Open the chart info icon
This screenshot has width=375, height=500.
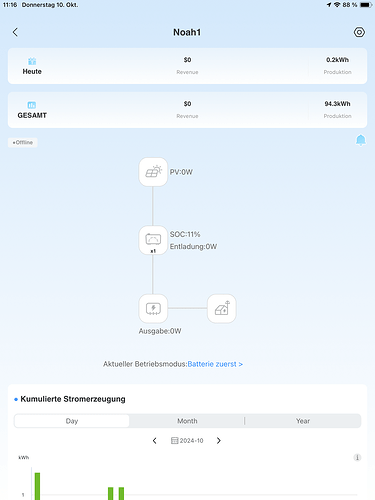(x=357, y=457)
